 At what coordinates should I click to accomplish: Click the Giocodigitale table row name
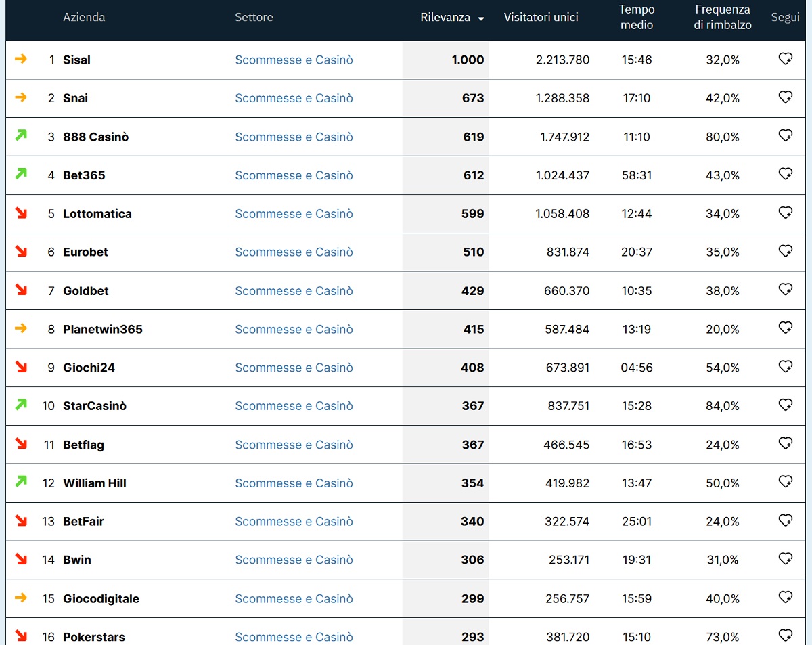coord(101,598)
